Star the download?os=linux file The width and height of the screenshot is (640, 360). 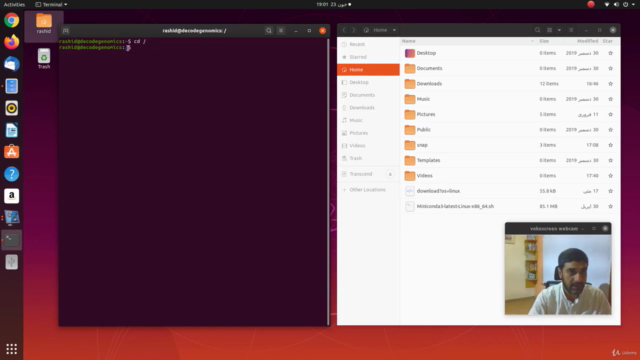pos(611,191)
